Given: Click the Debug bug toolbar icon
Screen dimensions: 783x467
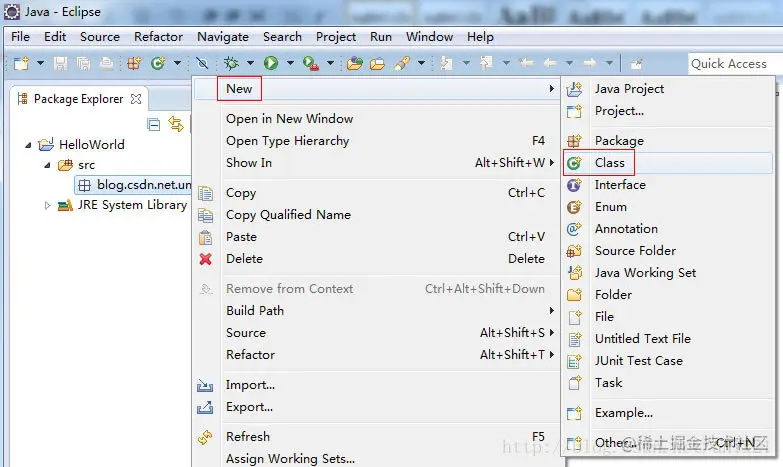Looking at the screenshot, I should [231, 63].
